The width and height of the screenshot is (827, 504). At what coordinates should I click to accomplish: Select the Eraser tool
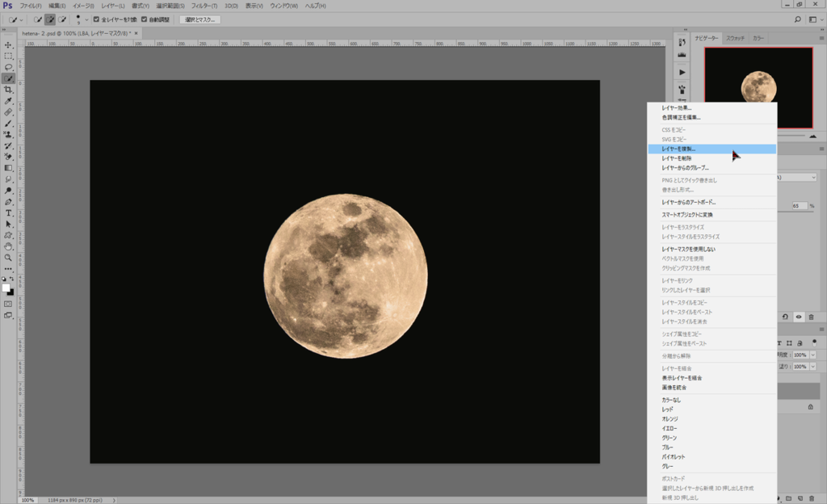8,157
